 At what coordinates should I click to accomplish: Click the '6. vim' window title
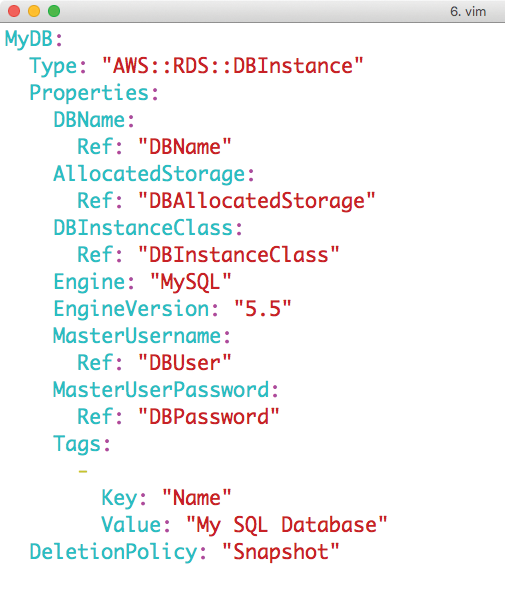[468, 11]
